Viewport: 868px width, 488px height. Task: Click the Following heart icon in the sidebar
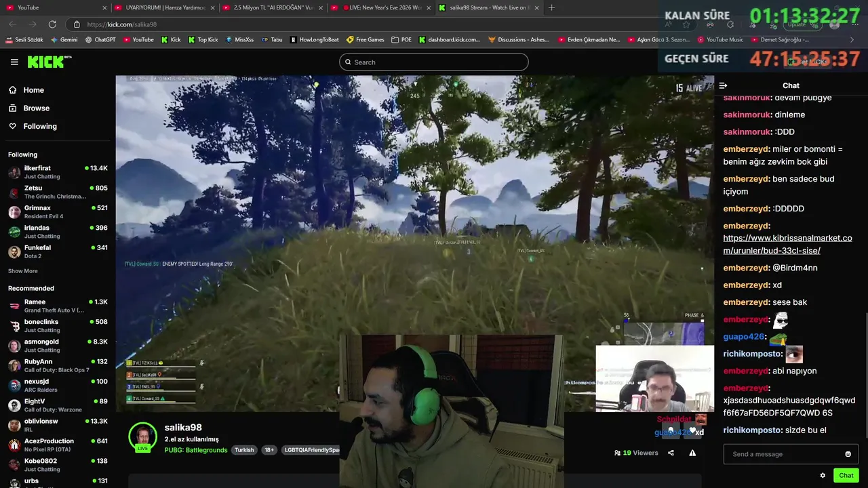(12, 126)
